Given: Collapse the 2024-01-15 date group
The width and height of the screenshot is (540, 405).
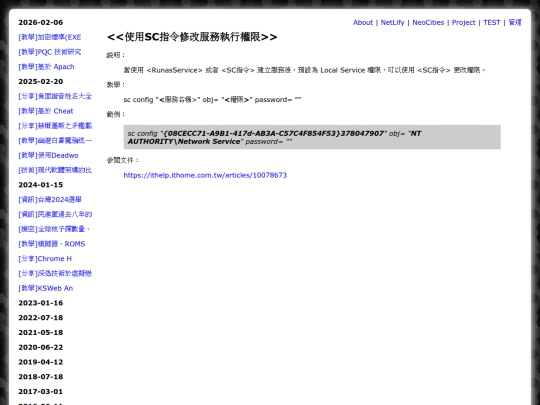Looking at the screenshot, I should (41, 185).
